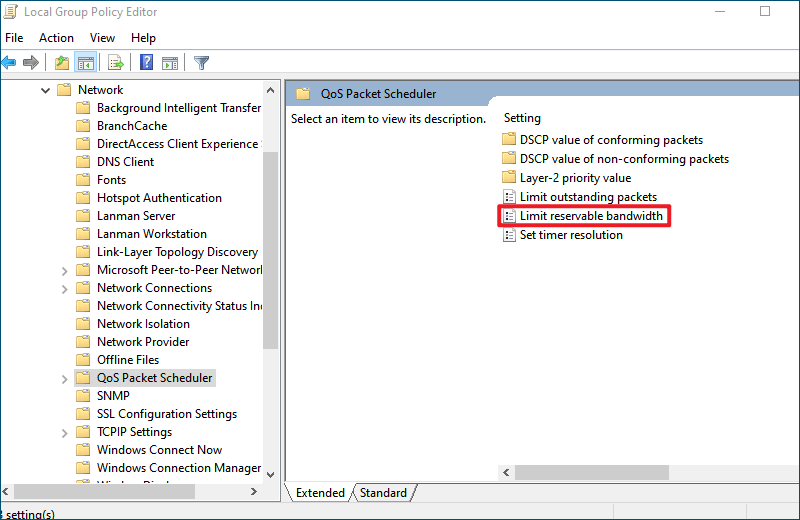Click the folder icon next to Network
Image resolution: width=800 pixels, height=520 pixels.
64,90
